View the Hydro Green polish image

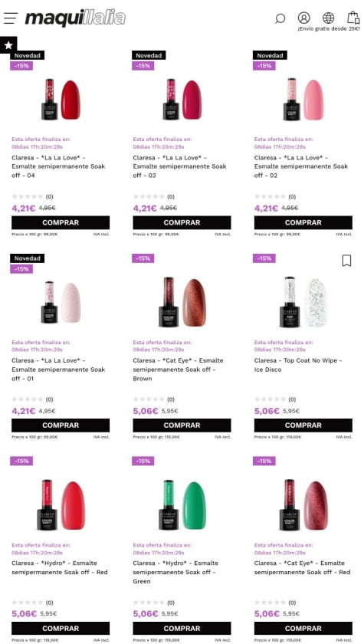(182, 504)
